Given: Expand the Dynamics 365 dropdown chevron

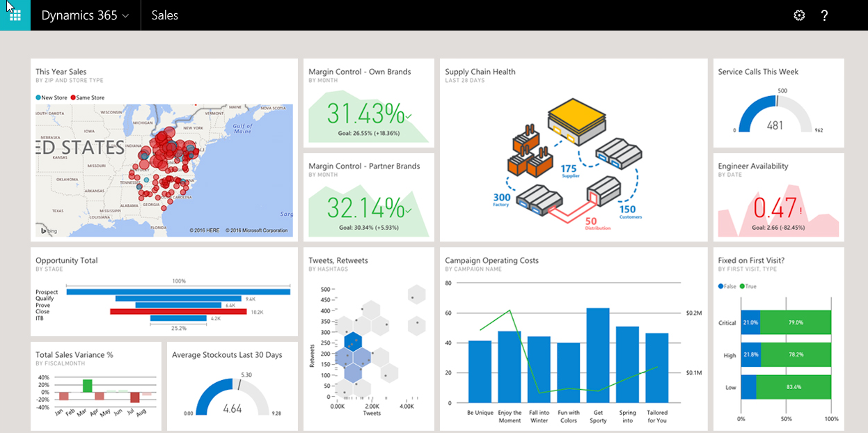Looking at the screenshot, I should pyautogui.click(x=125, y=16).
